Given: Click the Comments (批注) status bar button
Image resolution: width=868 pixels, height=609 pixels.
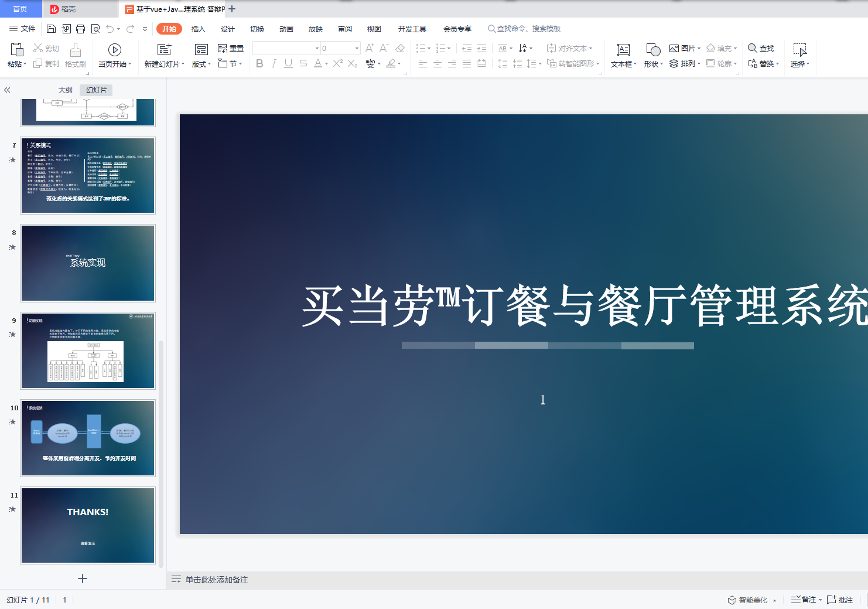Looking at the screenshot, I should (x=840, y=600).
